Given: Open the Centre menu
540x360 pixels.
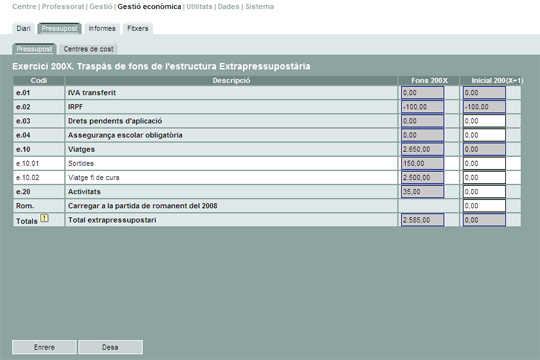Looking at the screenshot, I should click(x=24, y=7).
